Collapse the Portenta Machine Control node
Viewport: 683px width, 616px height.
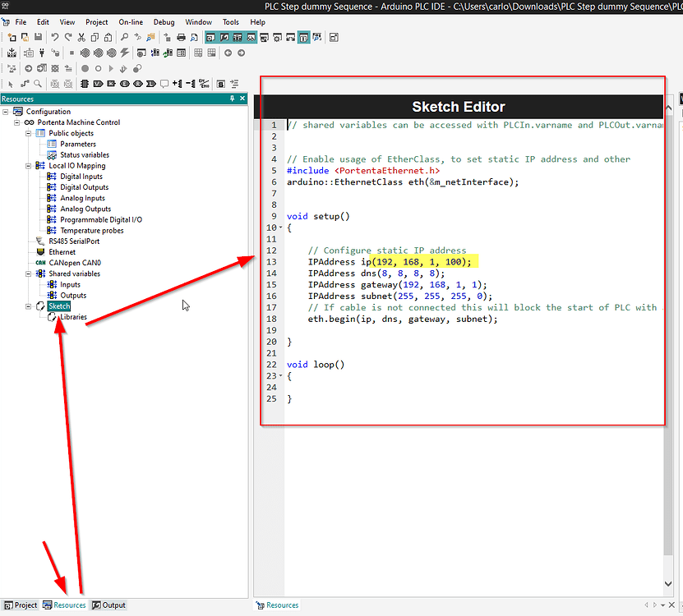tap(18, 122)
